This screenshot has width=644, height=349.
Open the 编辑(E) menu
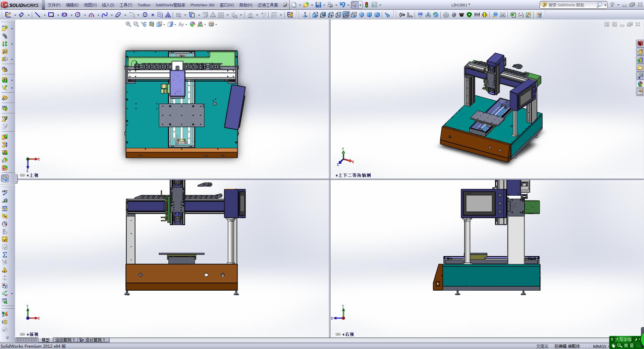tap(72, 5)
